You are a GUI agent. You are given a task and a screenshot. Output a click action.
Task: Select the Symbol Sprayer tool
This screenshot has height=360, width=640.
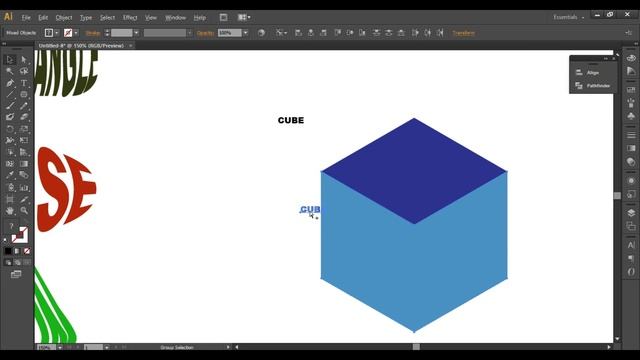(10, 188)
